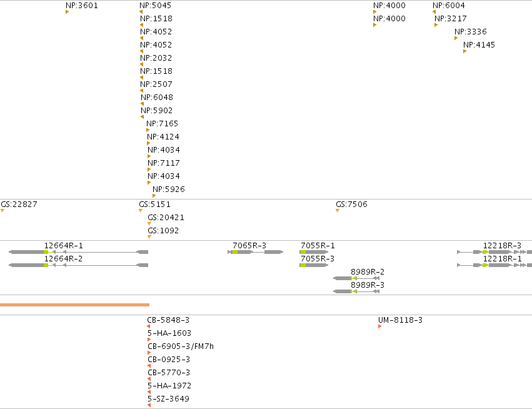
Task: Select the marker beneath NP:5926
Action: point(154,196)
